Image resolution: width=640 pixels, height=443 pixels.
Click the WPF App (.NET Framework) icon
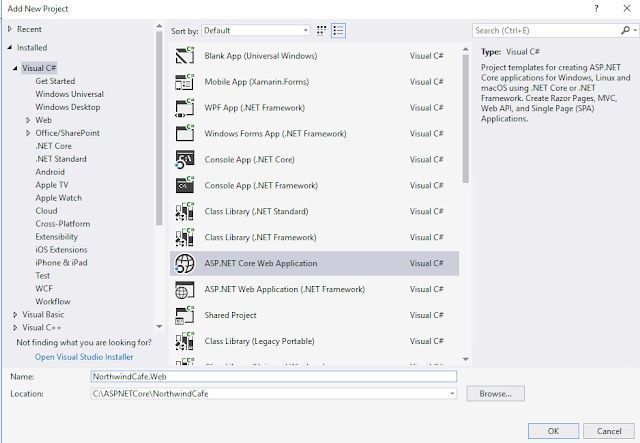184,108
